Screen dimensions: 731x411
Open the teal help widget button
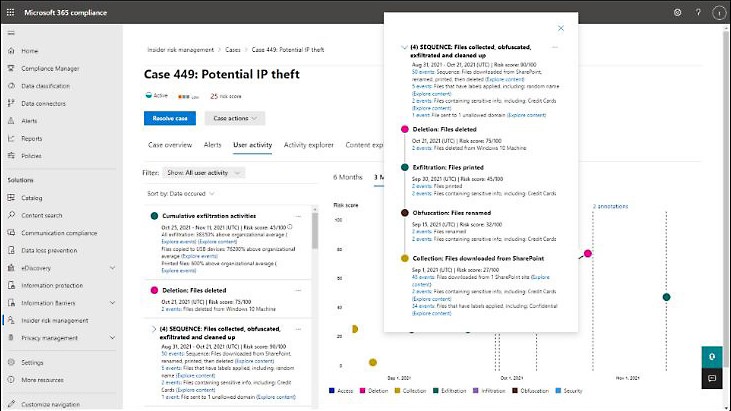(x=712, y=357)
